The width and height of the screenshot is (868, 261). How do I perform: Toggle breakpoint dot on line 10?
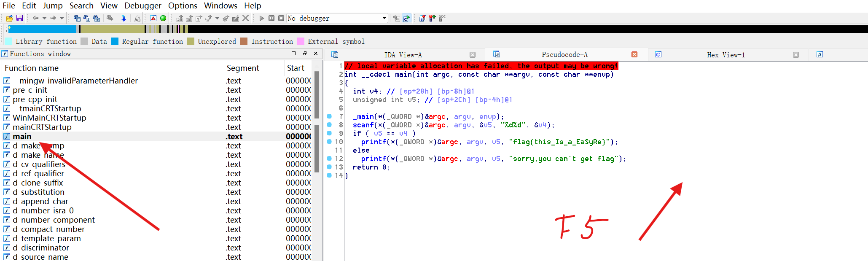pyautogui.click(x=329, y=142)
